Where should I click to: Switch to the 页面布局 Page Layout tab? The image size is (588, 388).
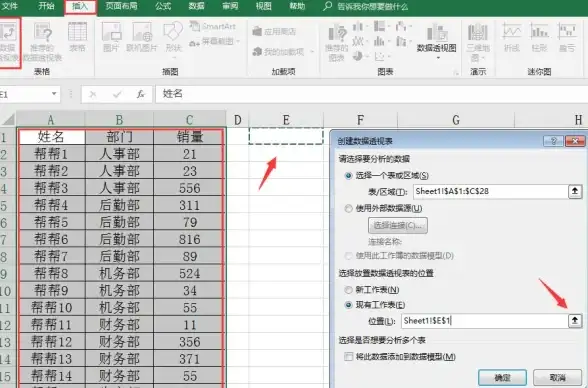click(121, 6)
